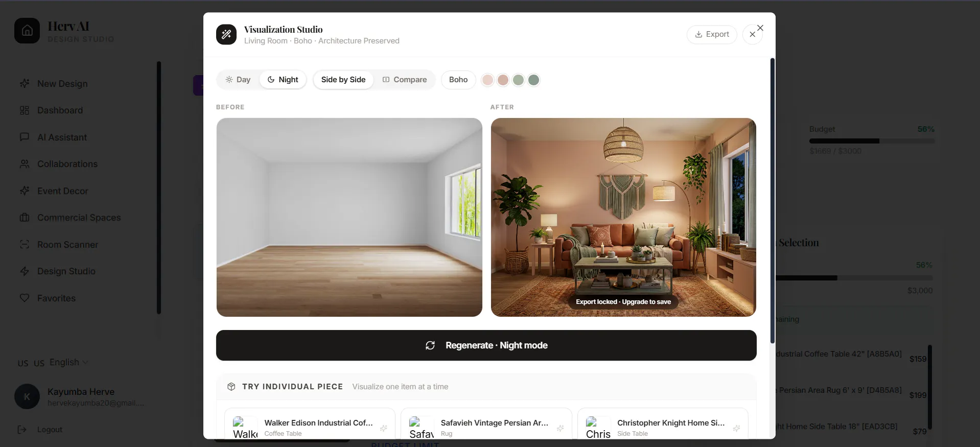Click Logout link in sidebar

[50, 430]
